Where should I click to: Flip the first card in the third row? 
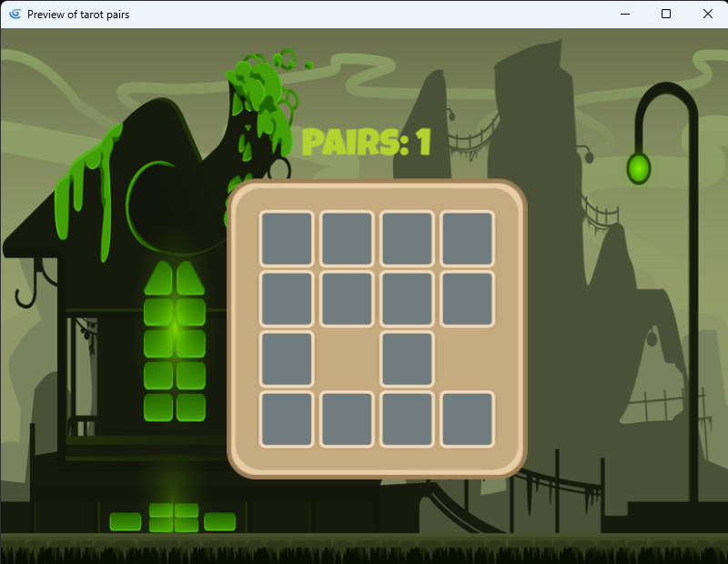coord(287,359)
